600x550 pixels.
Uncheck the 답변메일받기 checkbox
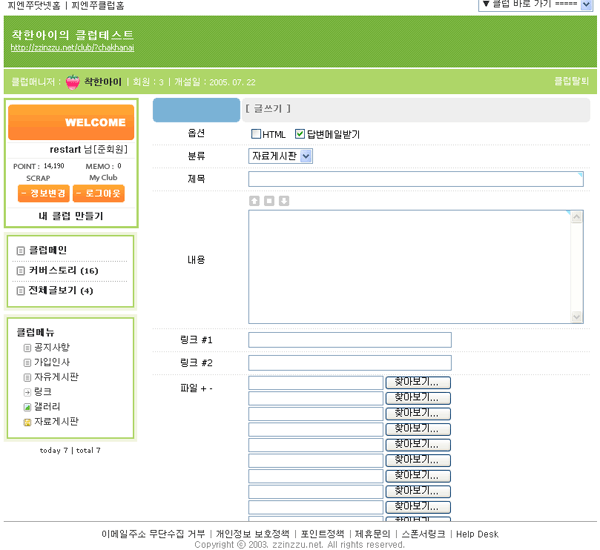click(x=300, y=134)
